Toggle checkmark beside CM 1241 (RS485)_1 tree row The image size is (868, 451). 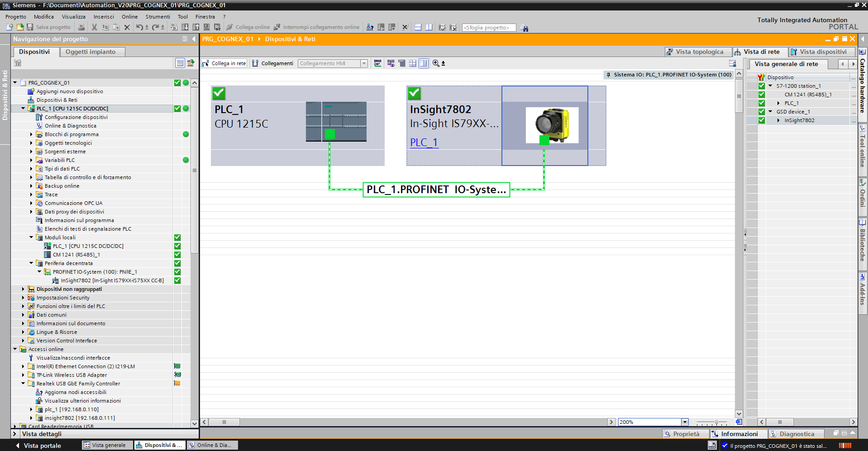tap(177, 255)
